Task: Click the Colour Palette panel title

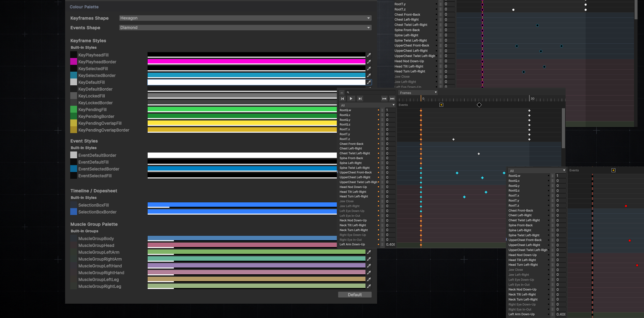Action: 84,7
